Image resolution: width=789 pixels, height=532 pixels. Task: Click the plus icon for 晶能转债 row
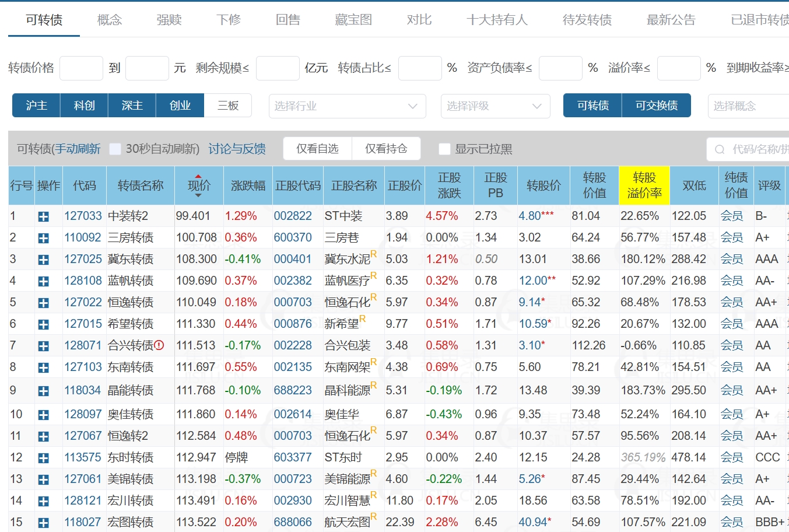(x=43, y=391)
